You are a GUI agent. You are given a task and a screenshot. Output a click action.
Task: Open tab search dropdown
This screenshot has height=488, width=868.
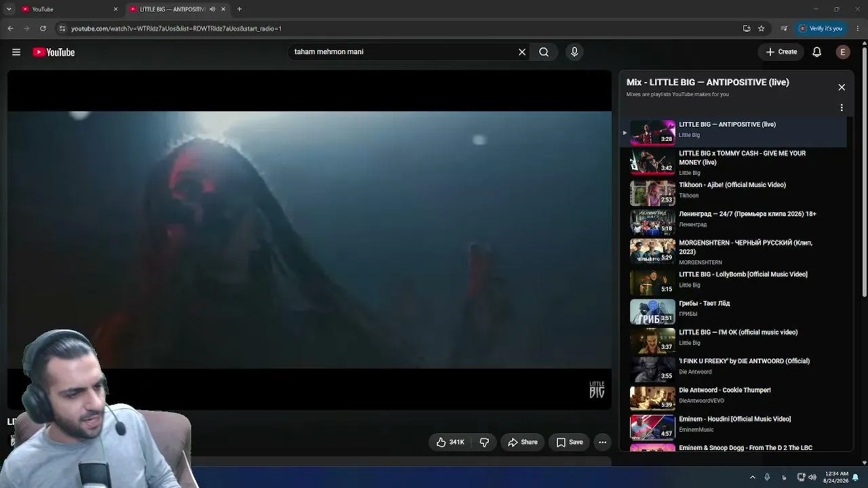point(9,9)
